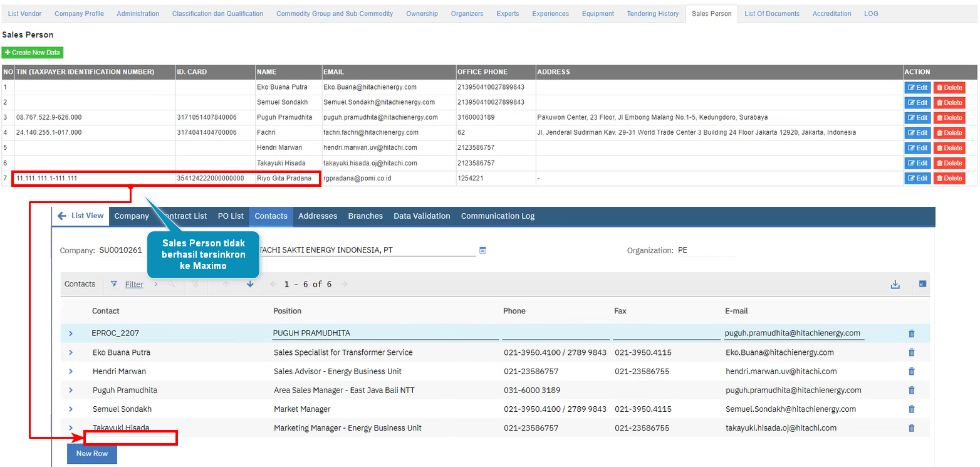Viewport: 980px width, 467px height.
Task: Click the List View back arrow
Action: click(x=61, y=216)
